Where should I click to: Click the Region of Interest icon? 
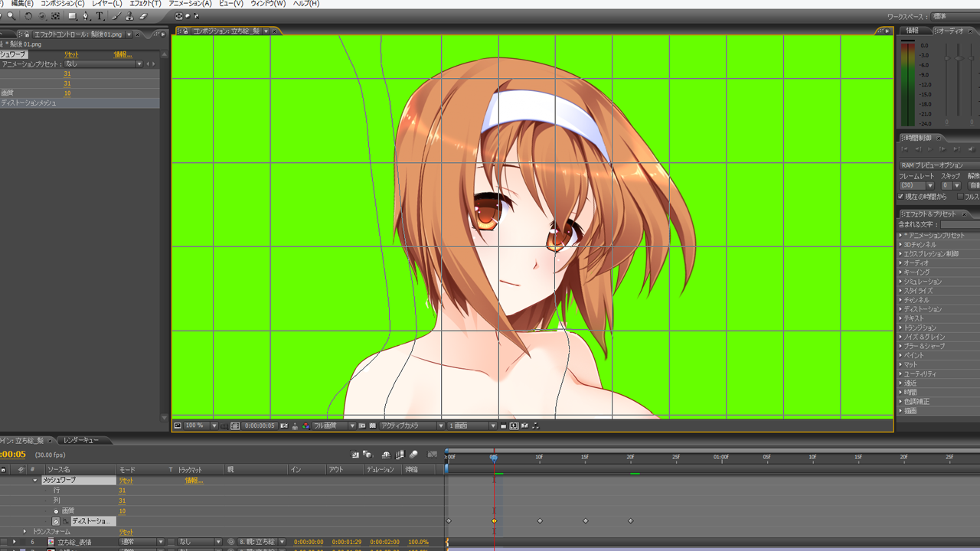361,425
